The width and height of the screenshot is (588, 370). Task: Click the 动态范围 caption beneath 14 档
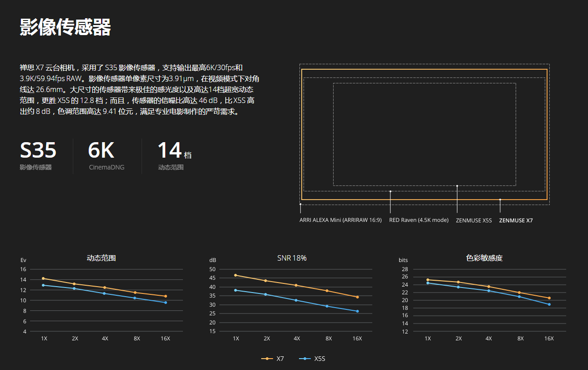coord(171,167)
